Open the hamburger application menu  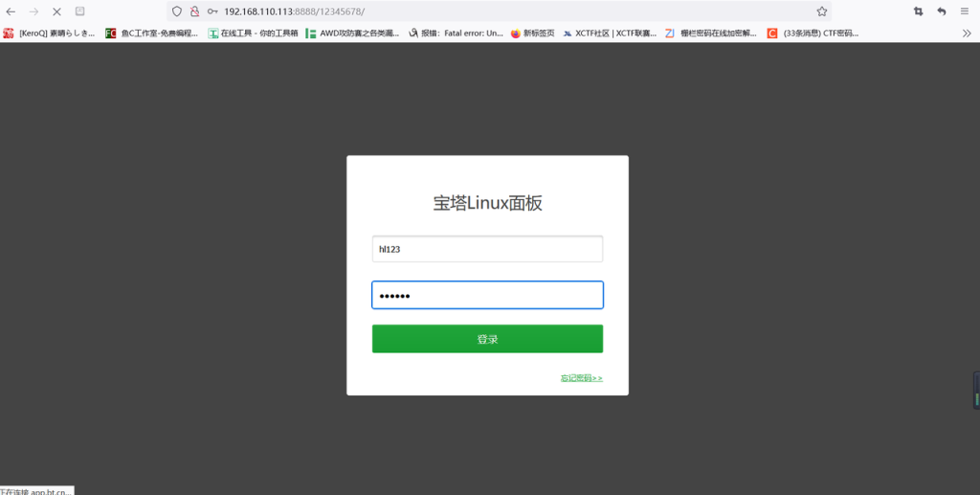point(965,11)
